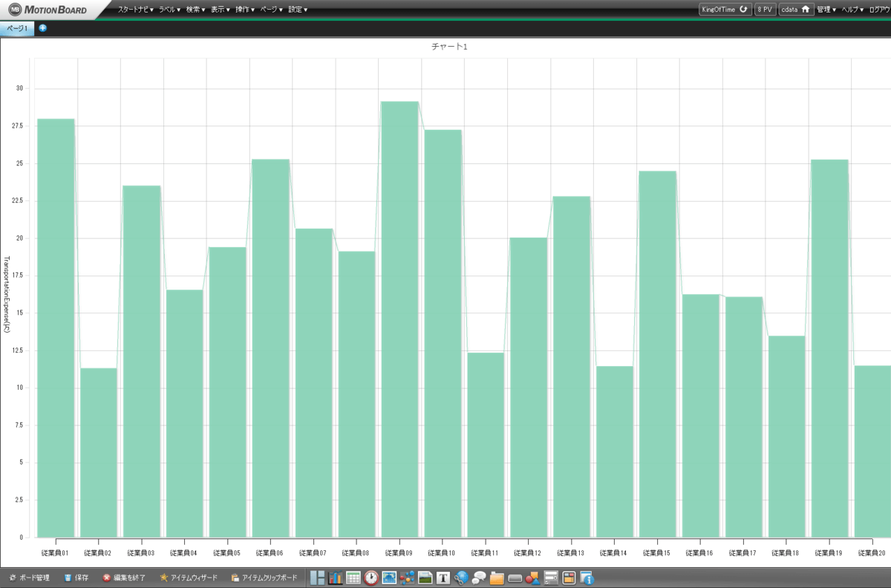
Task: Open アイテムクリップボード item clipboard
Action: (x=264, y=578)
